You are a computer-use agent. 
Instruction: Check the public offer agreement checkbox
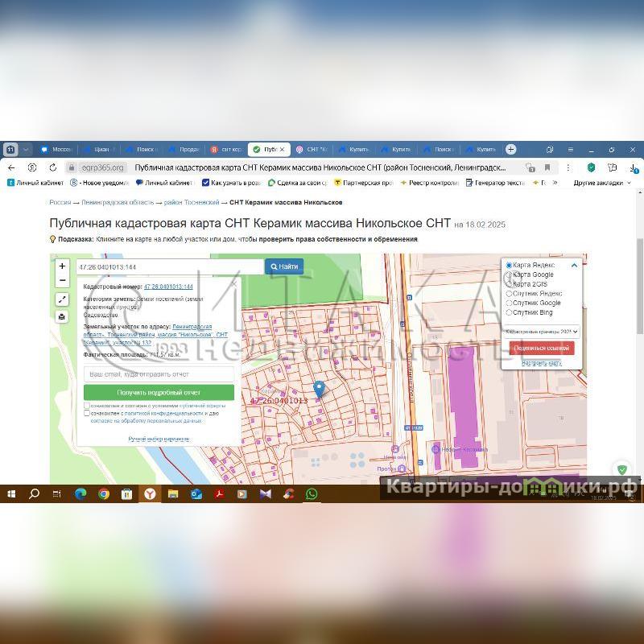pyautogui.click(x=87, y=406)
